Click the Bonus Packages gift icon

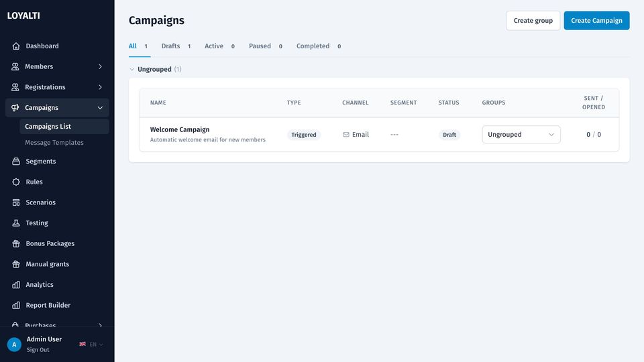[x=16, y=243]
